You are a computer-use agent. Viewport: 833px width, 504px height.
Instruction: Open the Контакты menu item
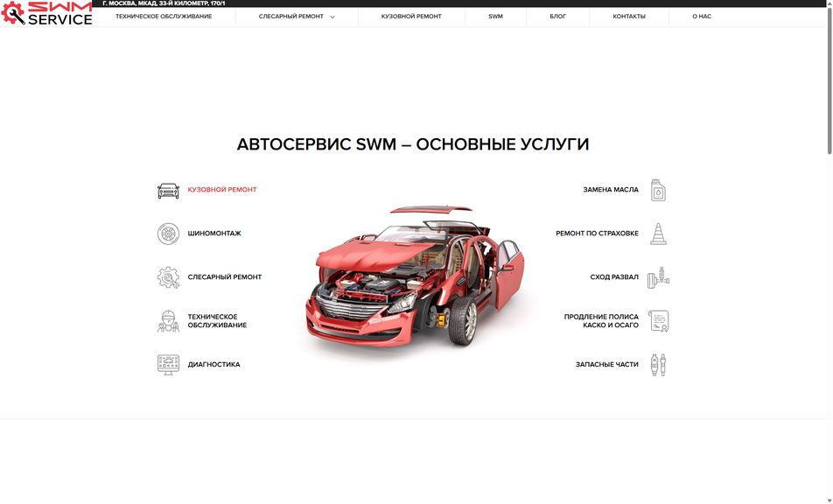point(629,17)
